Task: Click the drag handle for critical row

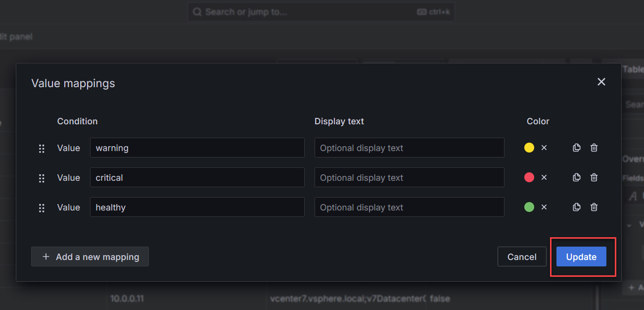Action: (42, 178)
